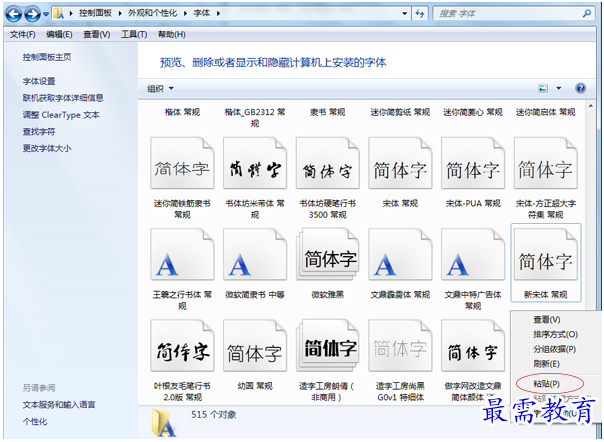Choose 粘贴(P) in the context menu

pyautogui.click(x=546, y=384)
